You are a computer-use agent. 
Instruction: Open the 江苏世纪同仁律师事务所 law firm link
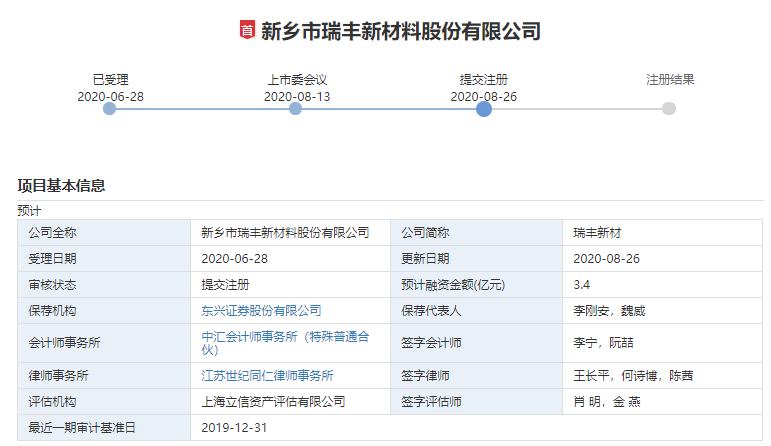click(267, 376)
